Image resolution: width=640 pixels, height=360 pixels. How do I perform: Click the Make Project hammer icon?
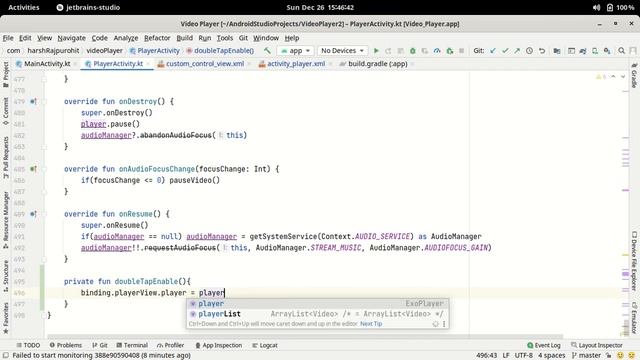coord(267,51)
